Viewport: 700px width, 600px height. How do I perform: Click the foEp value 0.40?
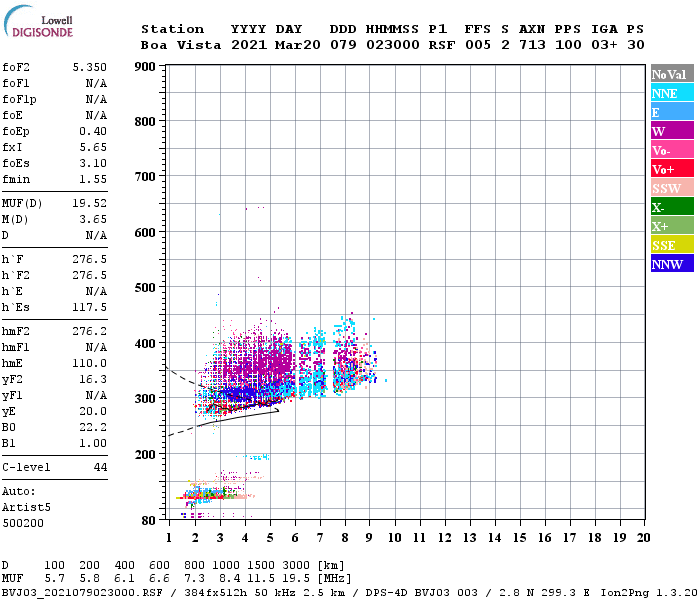[93, 131]
